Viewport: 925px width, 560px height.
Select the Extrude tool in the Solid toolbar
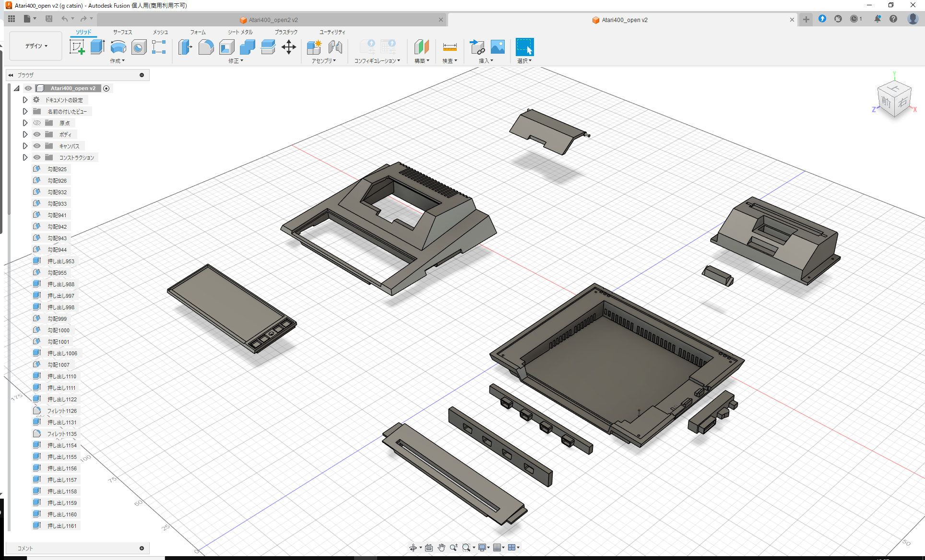[97, 47]
